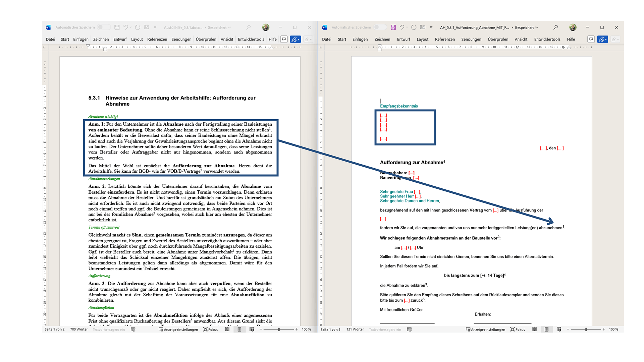Image resolution: width=644 pixels, height=362 pixels.
Task: Click '131 Wörter' word count
Action: click(355, 329)
